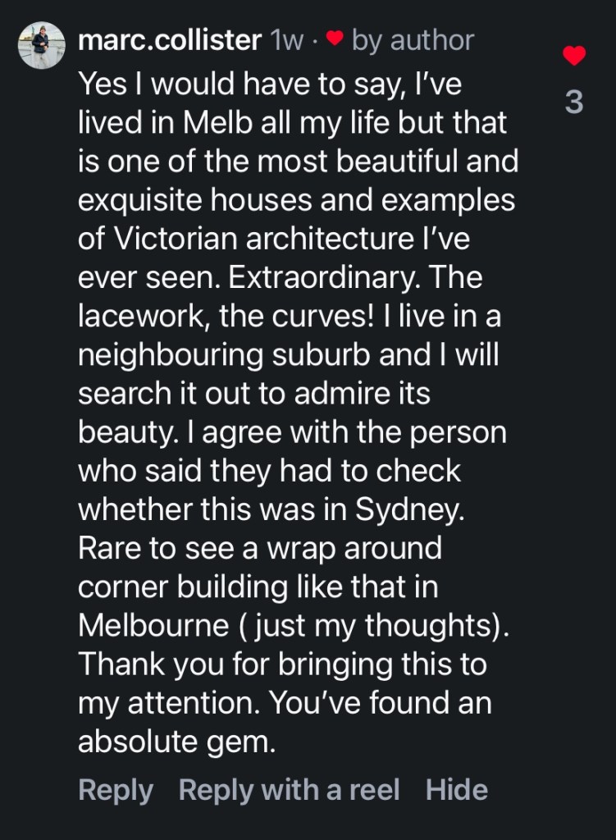View the 3 likes count
Viewport: 616px width, 840px height.
[574, 103]
